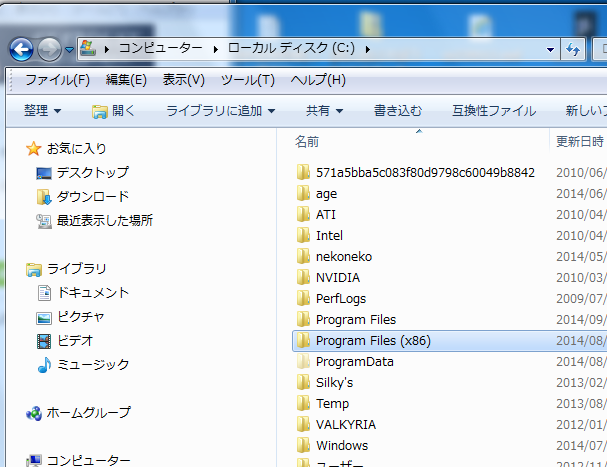The width and height of the screenshot is (607, 467).
Task: Open recent pages dropdown beside Forward arrow
Action: [69, 50]
